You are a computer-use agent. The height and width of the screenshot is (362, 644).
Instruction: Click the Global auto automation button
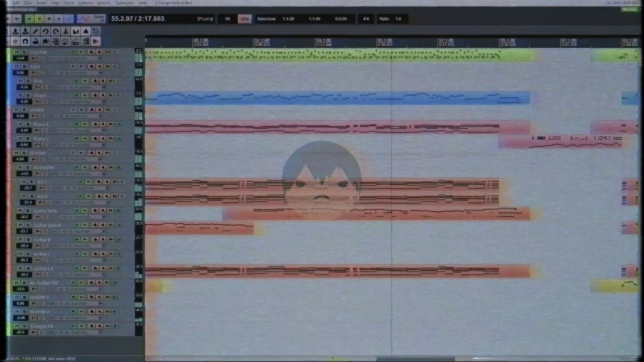click(x=99, y=19)
